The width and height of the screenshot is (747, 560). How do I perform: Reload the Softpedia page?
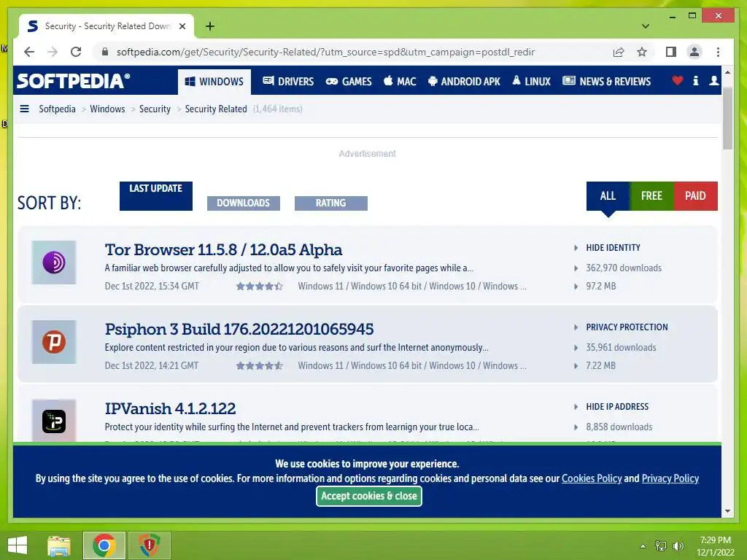click(76, 52)
